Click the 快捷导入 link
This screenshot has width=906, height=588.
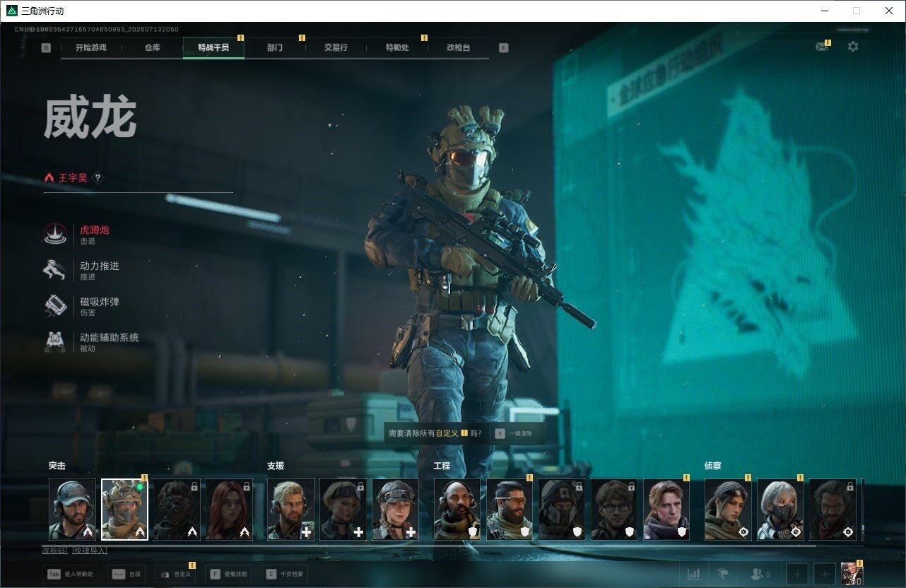point(89,550)
